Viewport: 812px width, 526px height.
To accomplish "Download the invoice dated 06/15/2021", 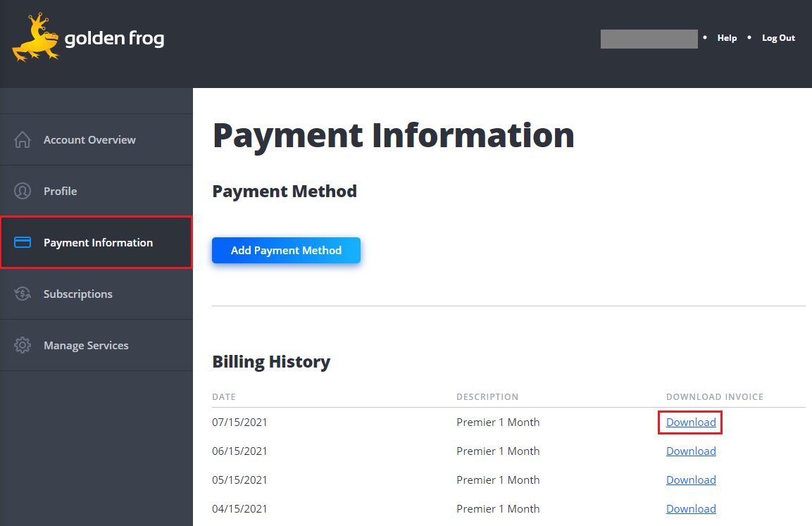I will (x=691, y=451).
